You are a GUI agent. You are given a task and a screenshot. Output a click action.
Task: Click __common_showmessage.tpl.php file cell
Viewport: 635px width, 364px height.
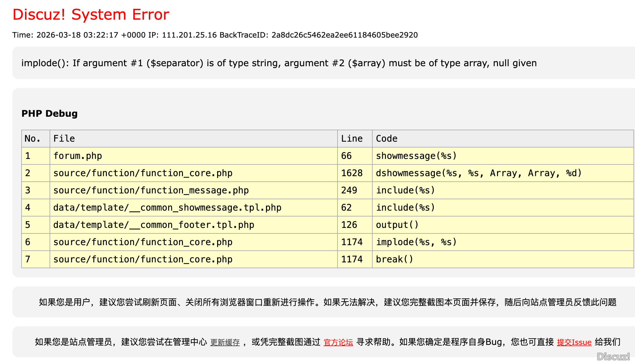pyautogui.click(x=167, y=208)
